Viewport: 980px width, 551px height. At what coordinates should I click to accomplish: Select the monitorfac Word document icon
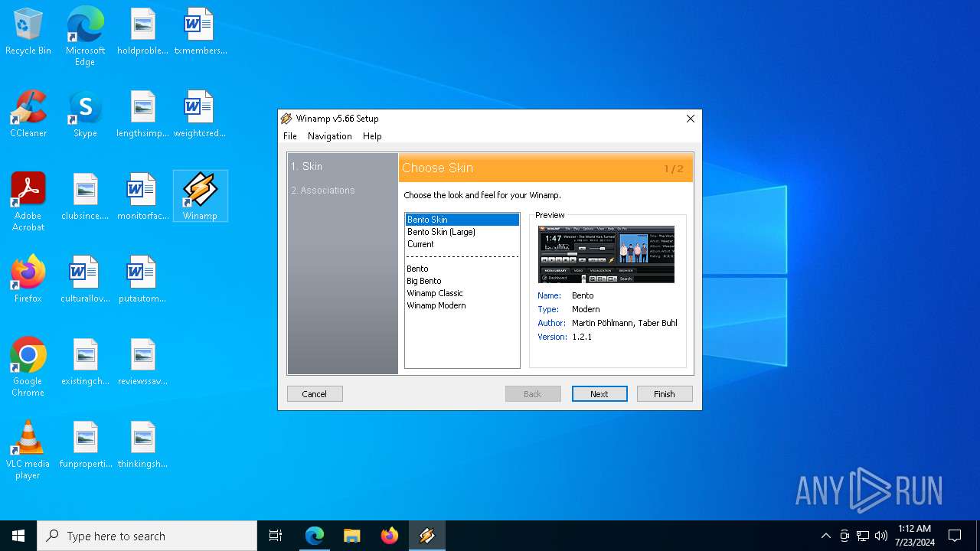[142, 197]
